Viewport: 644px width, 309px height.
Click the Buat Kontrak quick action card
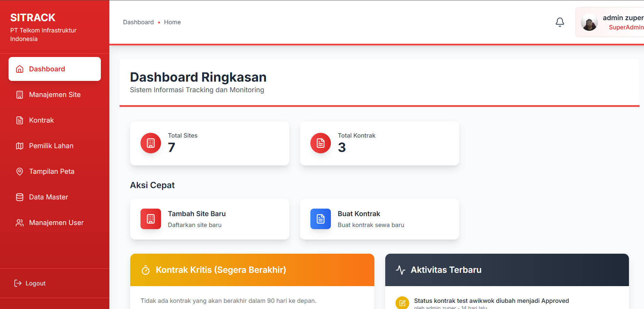[x=379, y=219]
